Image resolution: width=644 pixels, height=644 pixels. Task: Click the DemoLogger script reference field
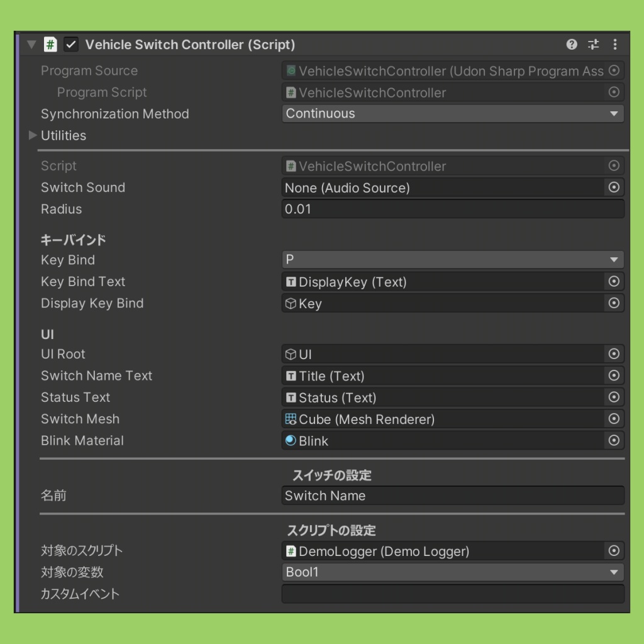(443, 551)
